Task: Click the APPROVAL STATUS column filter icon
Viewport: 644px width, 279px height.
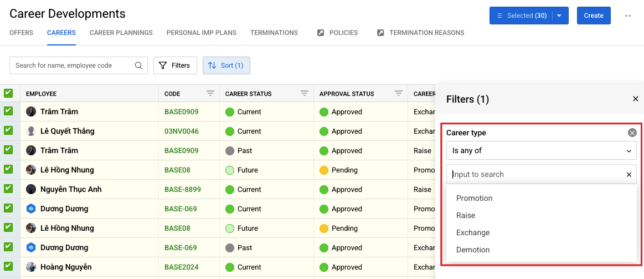Action: pyautogui.click(x=398, y=94)
